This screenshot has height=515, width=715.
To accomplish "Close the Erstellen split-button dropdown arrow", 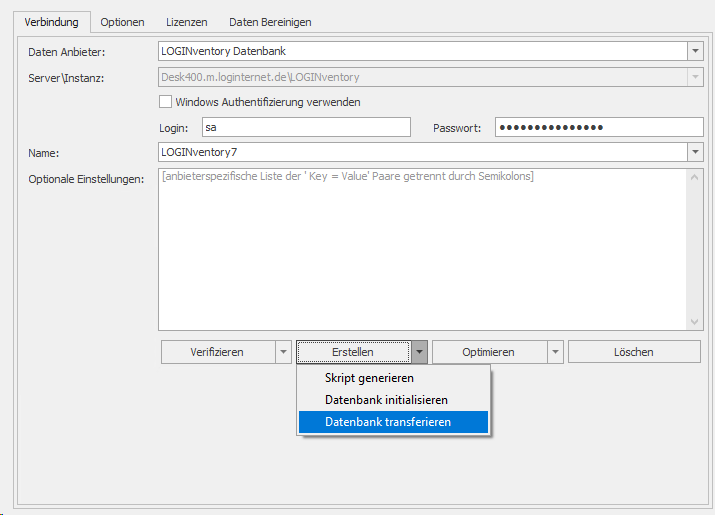I will click(x=419, y=352).
